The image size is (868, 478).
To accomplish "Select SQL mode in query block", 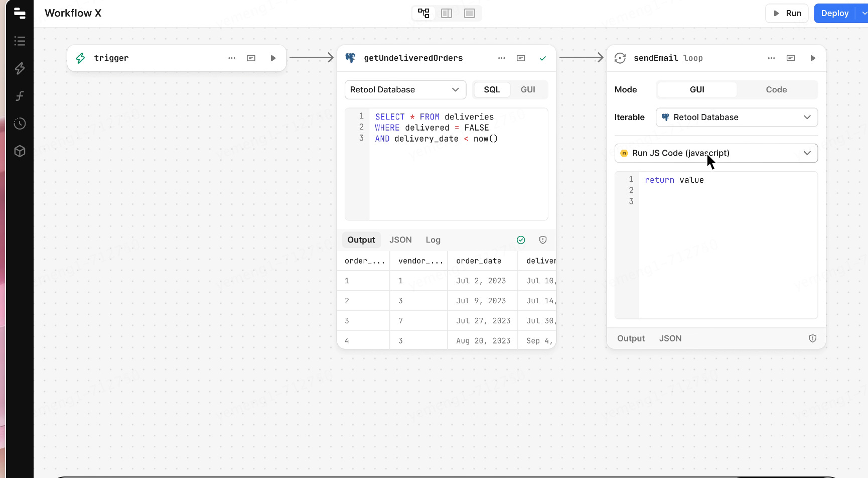I will [492, 90].
